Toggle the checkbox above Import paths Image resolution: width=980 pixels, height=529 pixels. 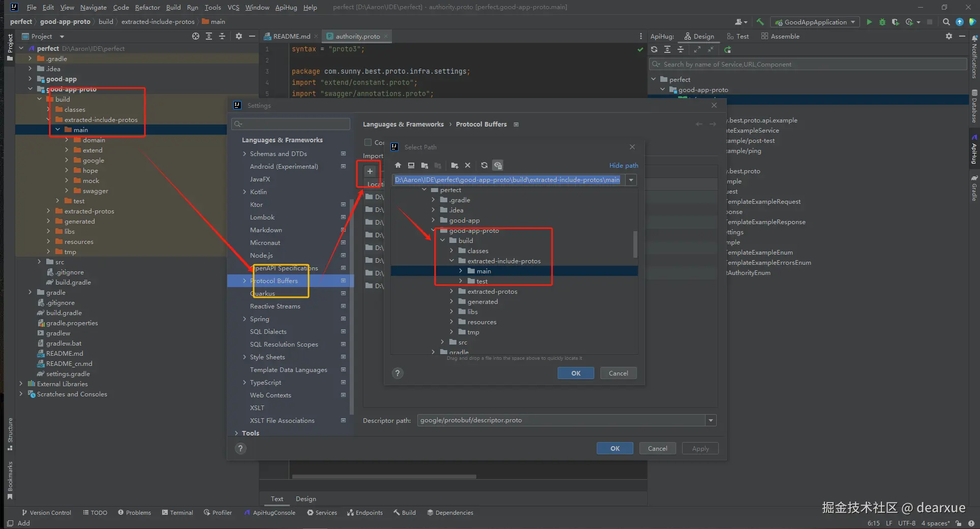tap(368, 142)
